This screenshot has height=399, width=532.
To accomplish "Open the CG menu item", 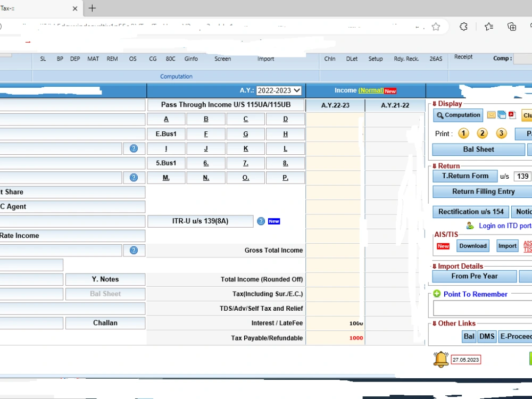I will coord(153,59).
